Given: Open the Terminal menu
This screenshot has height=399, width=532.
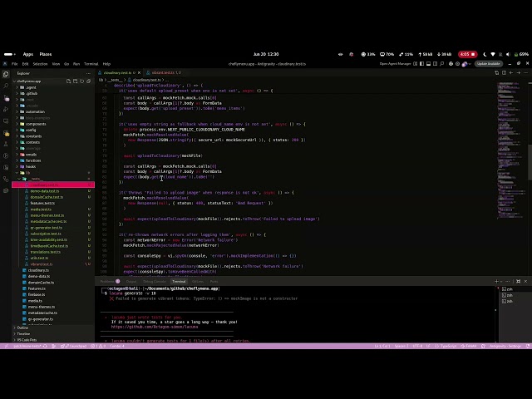Looking at the screenshot, I should pyautogui.click(x=91, y=64).
